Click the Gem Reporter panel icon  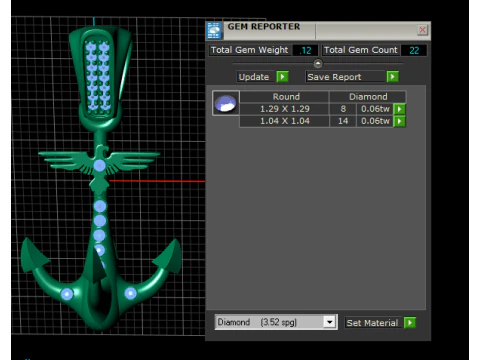[214, 31]
